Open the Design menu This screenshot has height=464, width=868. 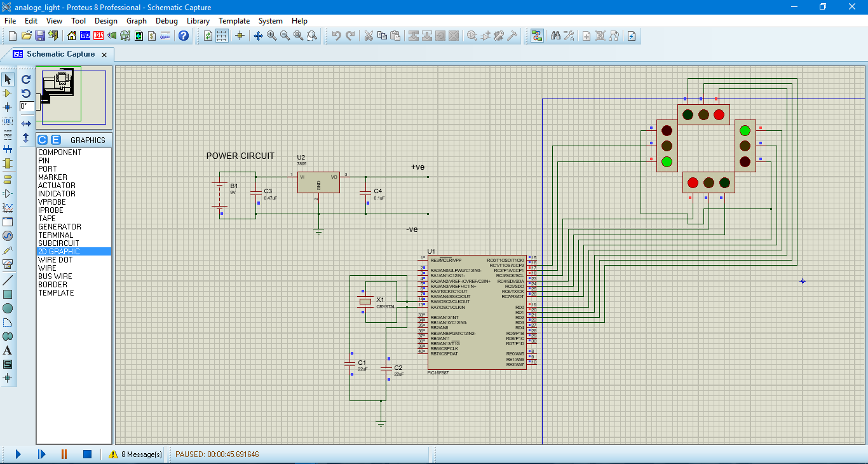(106, 21)
